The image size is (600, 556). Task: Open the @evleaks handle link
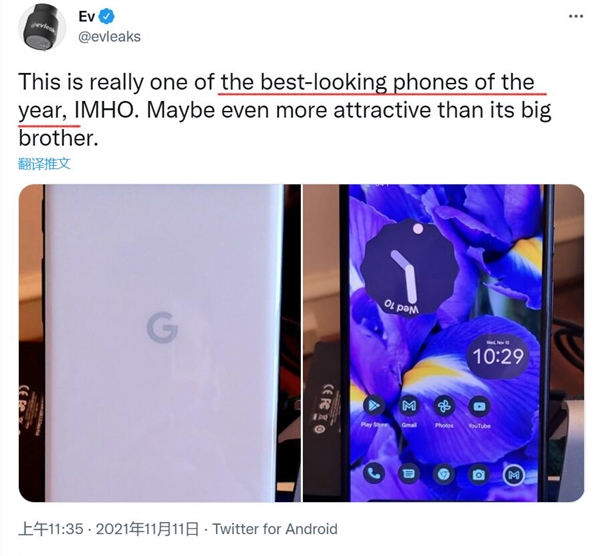[109, 37]
